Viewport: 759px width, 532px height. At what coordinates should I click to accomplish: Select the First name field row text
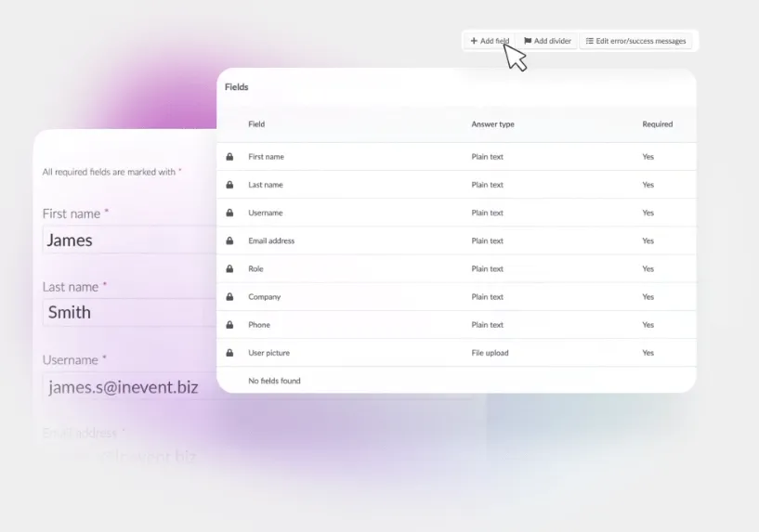point(267,157)
